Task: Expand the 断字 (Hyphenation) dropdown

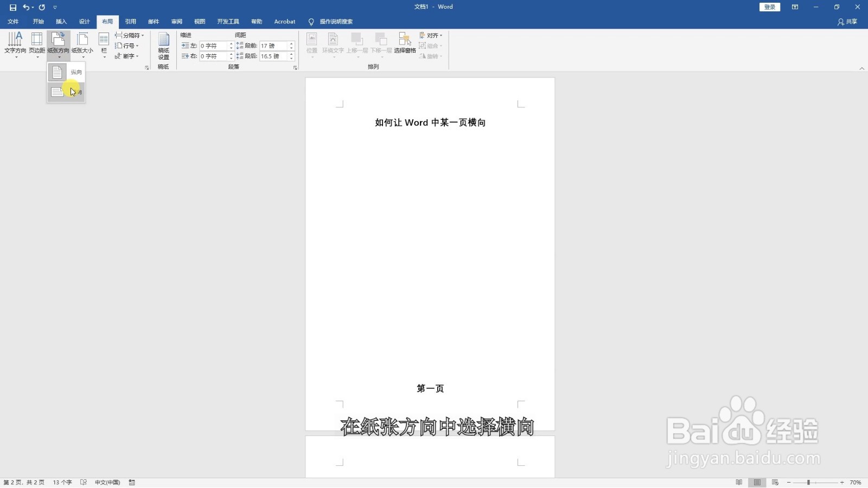Action: tap(127, 56)
